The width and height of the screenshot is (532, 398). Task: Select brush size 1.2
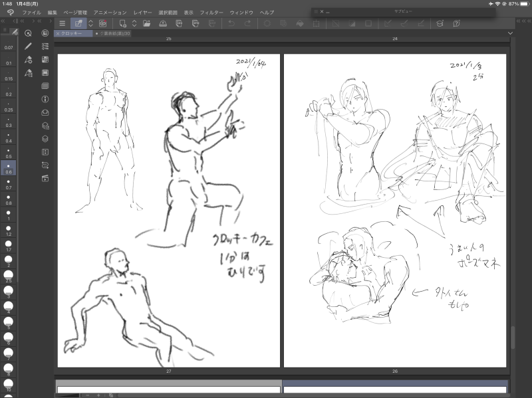pos(9,231)
